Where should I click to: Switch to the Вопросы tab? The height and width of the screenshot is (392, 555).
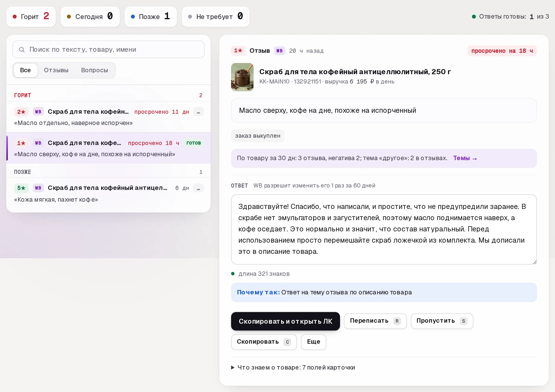pyautogui.click(x=95, y=70)
